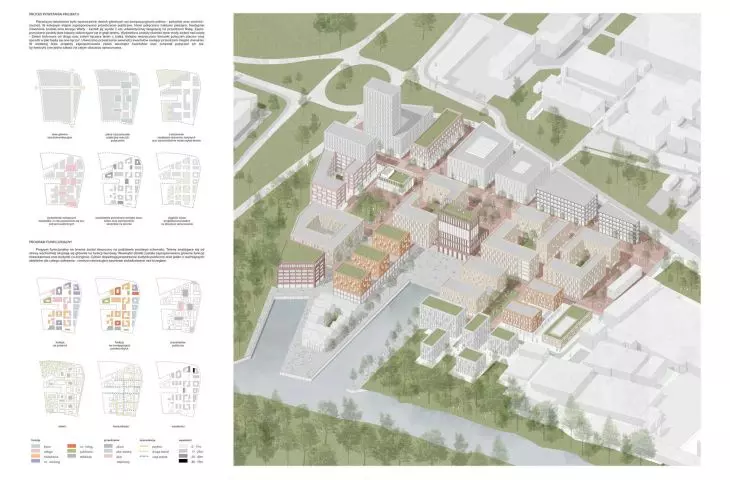The image size is (730, 480).
Task: Open the public spaces diagram with grey squares
Action: click(179, 306)
